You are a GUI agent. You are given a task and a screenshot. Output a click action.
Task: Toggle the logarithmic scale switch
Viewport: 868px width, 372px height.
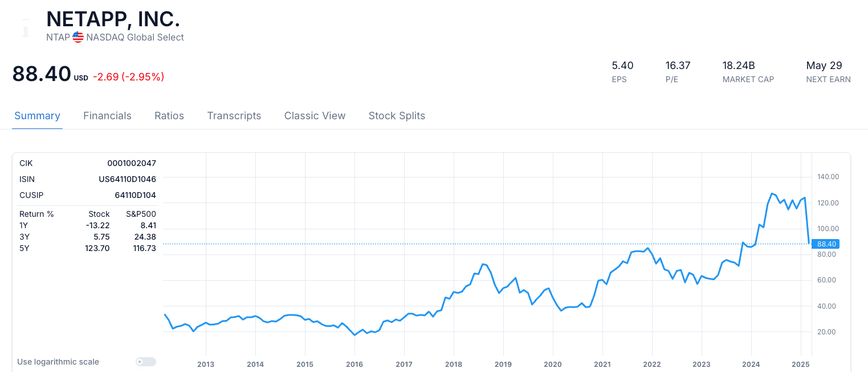[x=146, y=362]
